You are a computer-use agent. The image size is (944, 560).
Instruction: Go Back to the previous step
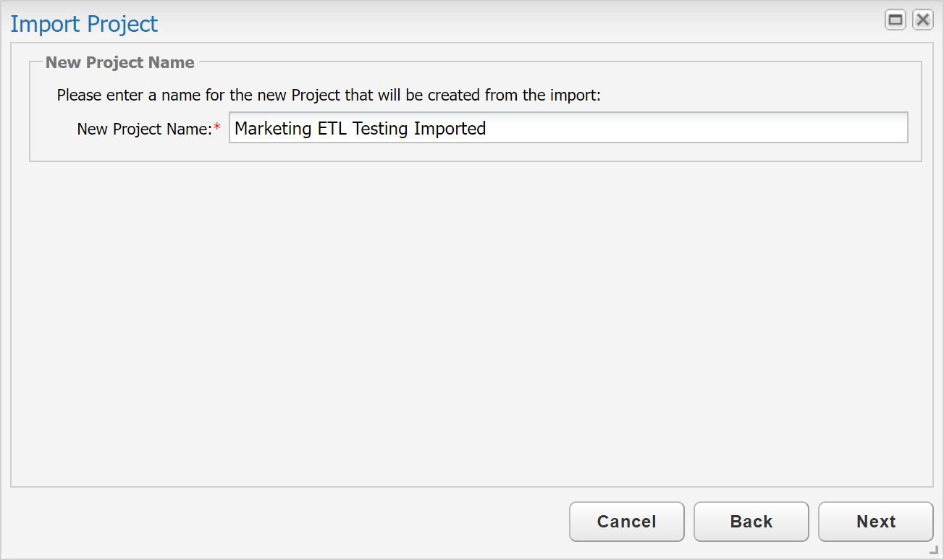pos(751,522)
